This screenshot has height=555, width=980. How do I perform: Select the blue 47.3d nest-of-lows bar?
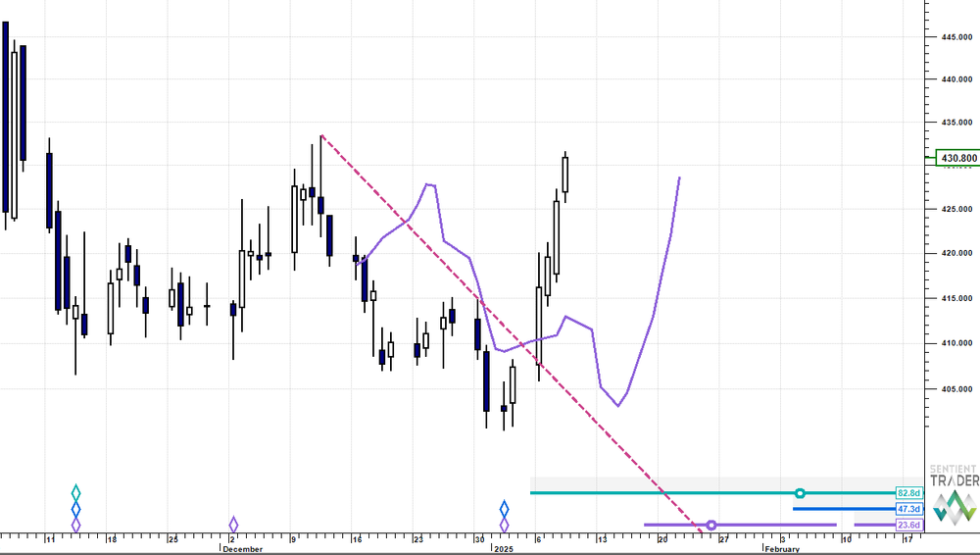[x=845, y=509]
